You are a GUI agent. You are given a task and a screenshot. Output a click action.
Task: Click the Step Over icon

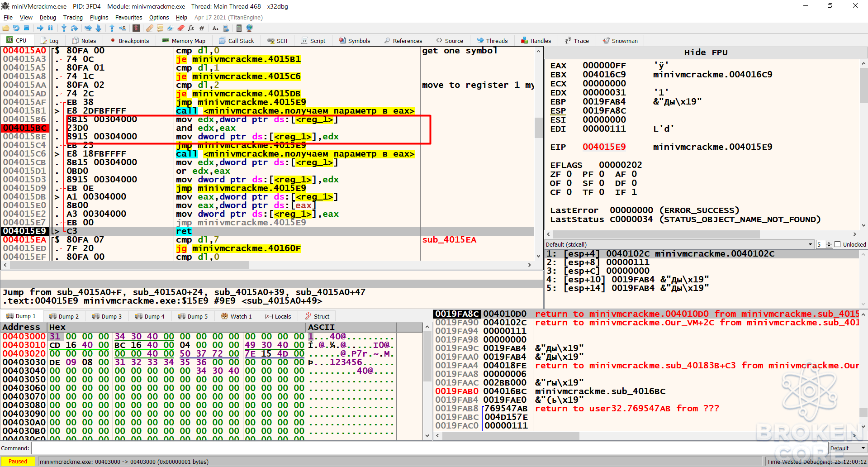coord(74,28)
